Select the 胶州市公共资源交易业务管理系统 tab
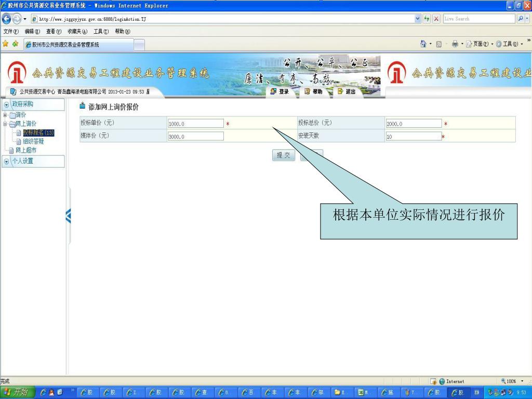 (79, 45)
